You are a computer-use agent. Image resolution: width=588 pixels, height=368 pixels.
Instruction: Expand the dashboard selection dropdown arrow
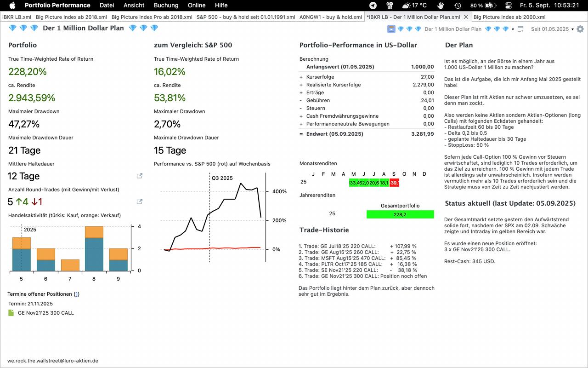(513, 29)
